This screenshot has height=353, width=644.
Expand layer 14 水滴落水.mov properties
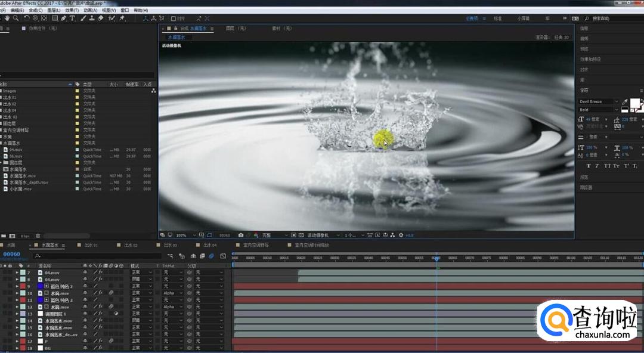[17, 321]
